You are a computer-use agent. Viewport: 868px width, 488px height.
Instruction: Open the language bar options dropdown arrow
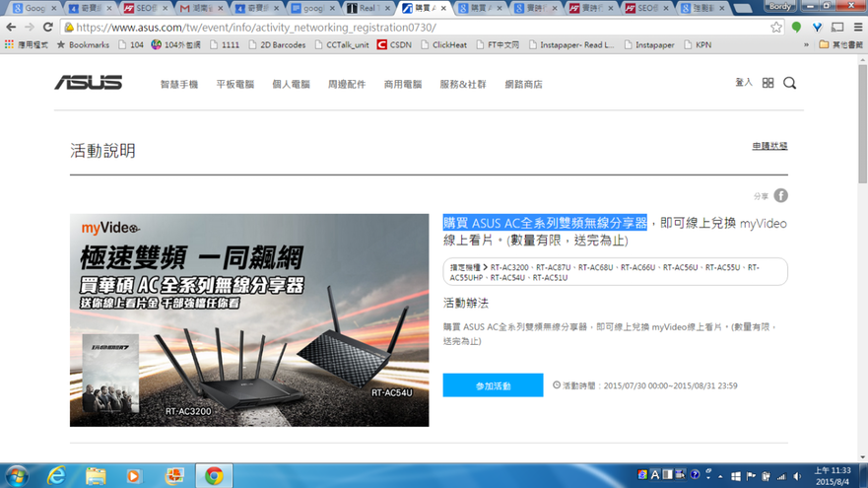pyautogui.click(x=708, y=478)
